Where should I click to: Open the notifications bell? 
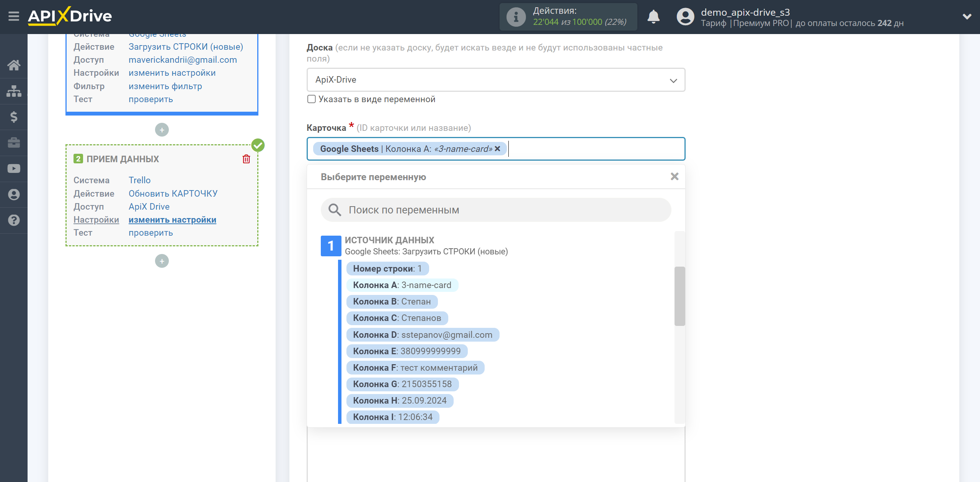pos(653,17)
